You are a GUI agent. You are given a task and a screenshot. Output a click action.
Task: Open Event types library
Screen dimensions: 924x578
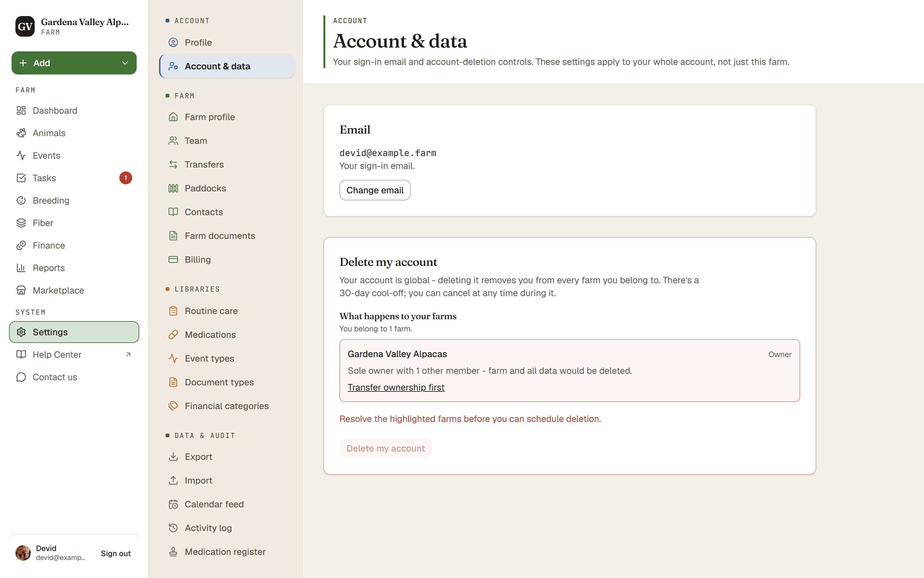point(227,358)
